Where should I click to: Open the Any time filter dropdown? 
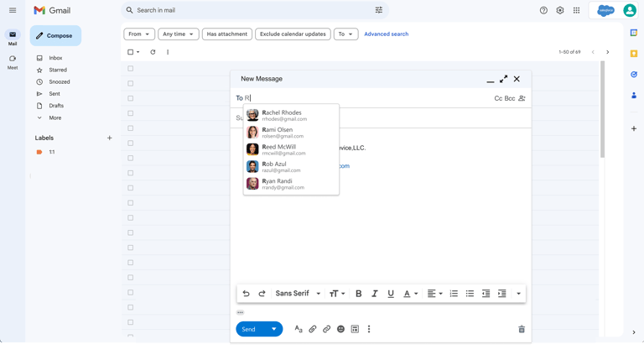coord(179,34)
